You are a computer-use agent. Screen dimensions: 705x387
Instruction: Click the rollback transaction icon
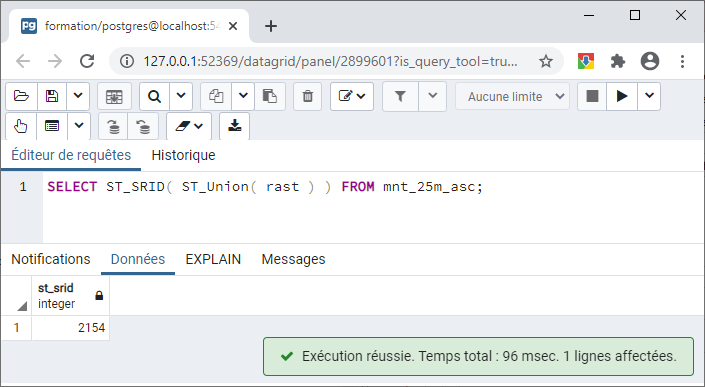pos(143,126)
